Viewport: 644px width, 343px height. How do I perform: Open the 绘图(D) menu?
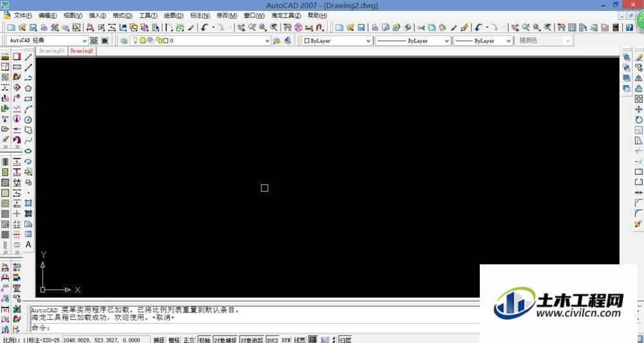pyautogui.click(x=174, y=15)
